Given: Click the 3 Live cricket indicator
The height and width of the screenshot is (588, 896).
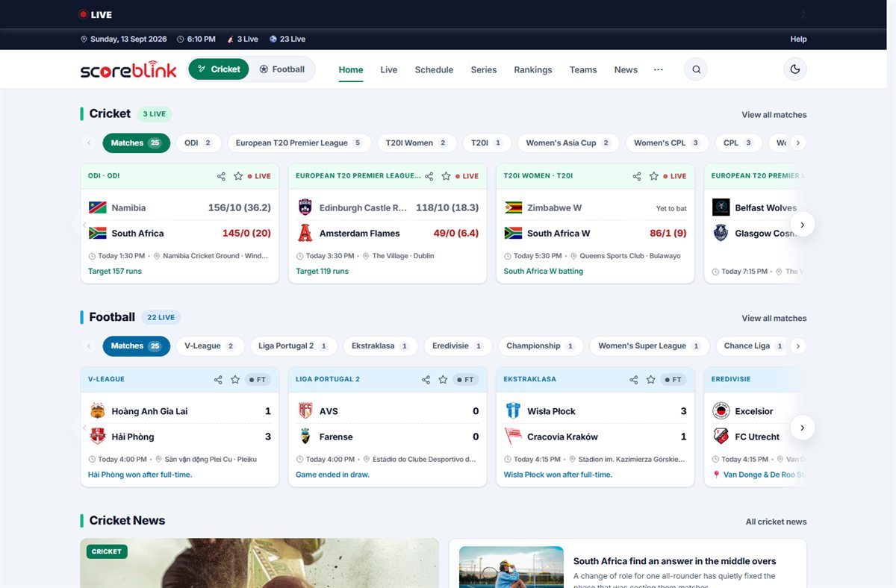Looking at the screenshot, I should [x=243, y=39].
